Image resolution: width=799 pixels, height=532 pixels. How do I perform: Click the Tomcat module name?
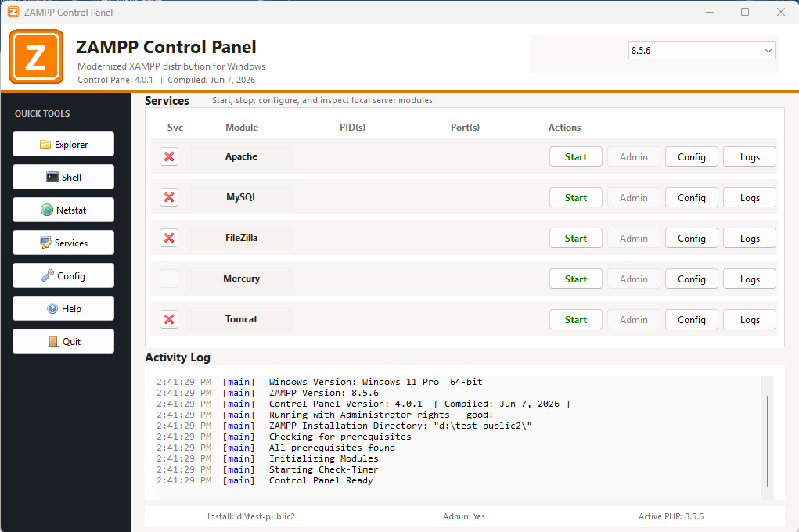coord(242,319)
